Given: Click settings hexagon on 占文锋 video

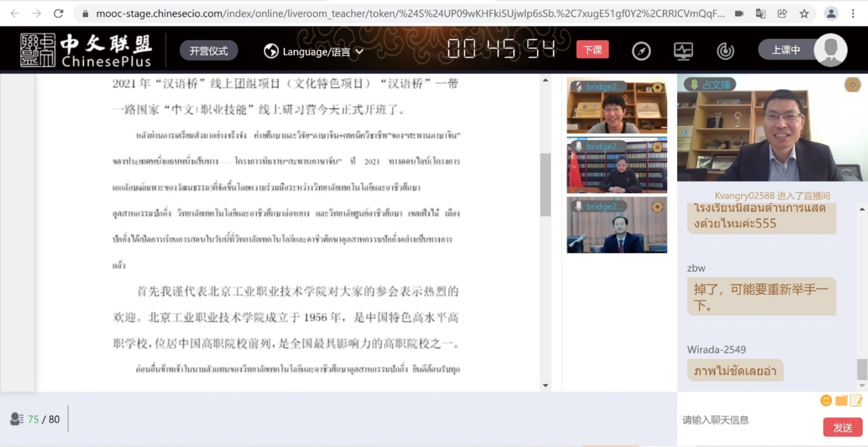Looking at the screenshot, I should 852,85.
